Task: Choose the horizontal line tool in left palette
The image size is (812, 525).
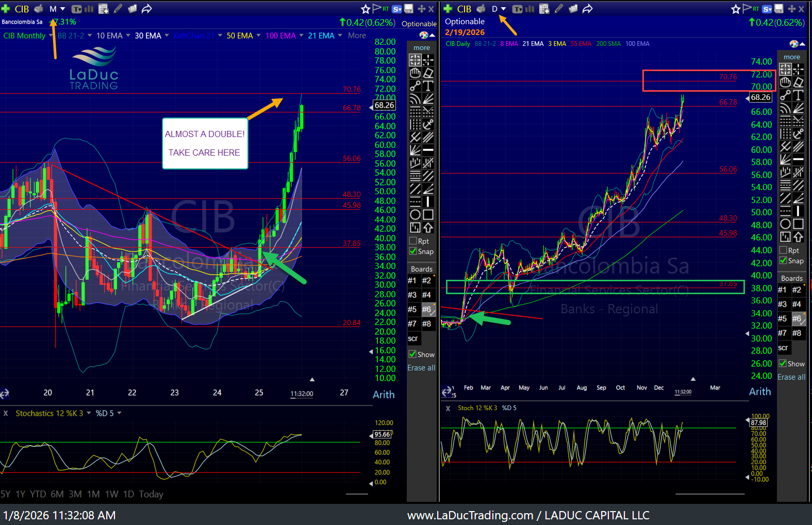Action: pyautogui.click(x=428, y=150)
